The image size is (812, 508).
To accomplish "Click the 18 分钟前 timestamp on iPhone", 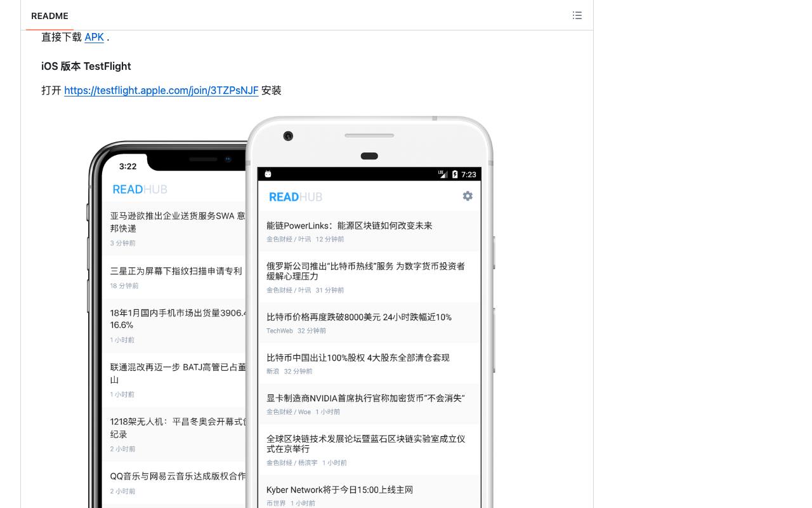I will pos(124,286).
